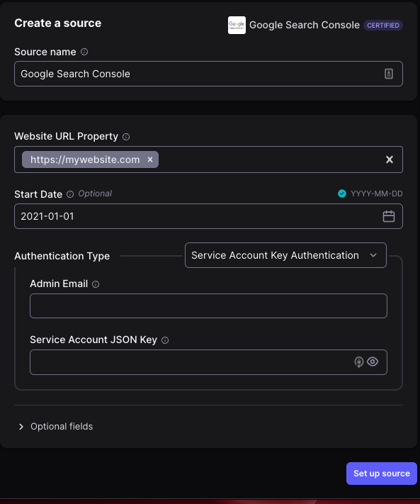
Task: Click the CERTIFIED badge
Action: point(383,25)
